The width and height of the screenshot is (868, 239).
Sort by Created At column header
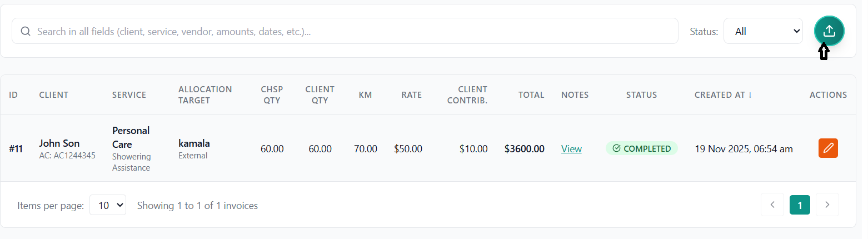click(723, 95)
